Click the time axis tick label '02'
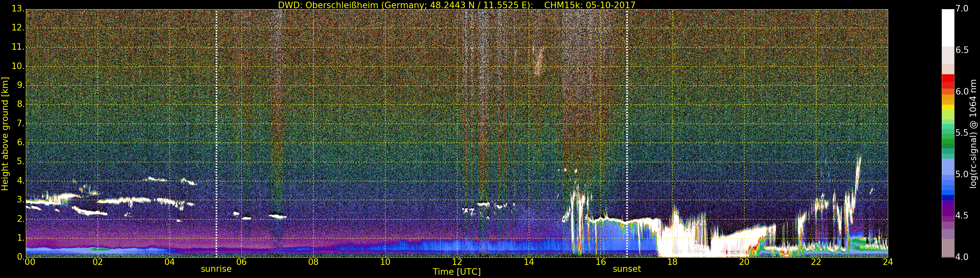The height and width of the screenshot is (278, 980). pyautogui.click(x=98, y=262)
